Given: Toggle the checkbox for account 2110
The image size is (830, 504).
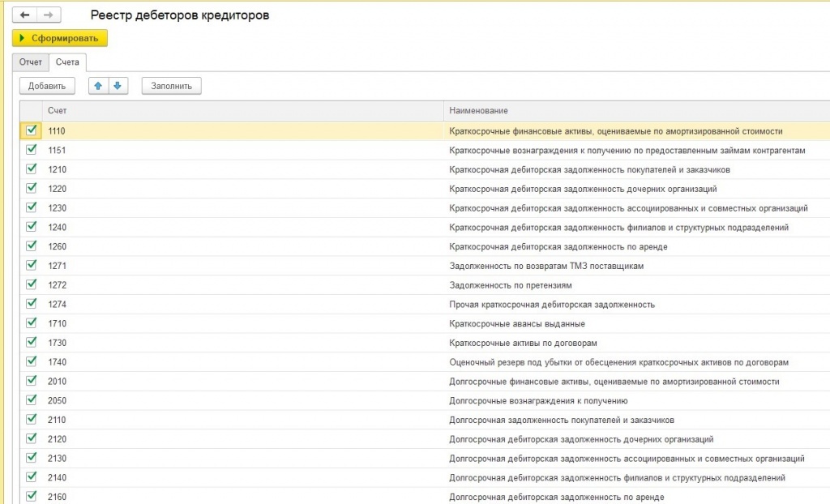Looking at the screenshot, I should pos(32,419).
